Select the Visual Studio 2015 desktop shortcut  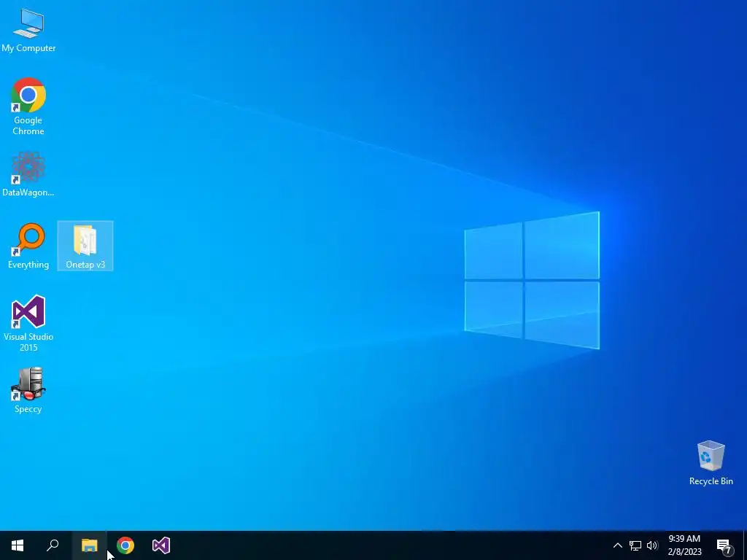click(x=28, y=323)
